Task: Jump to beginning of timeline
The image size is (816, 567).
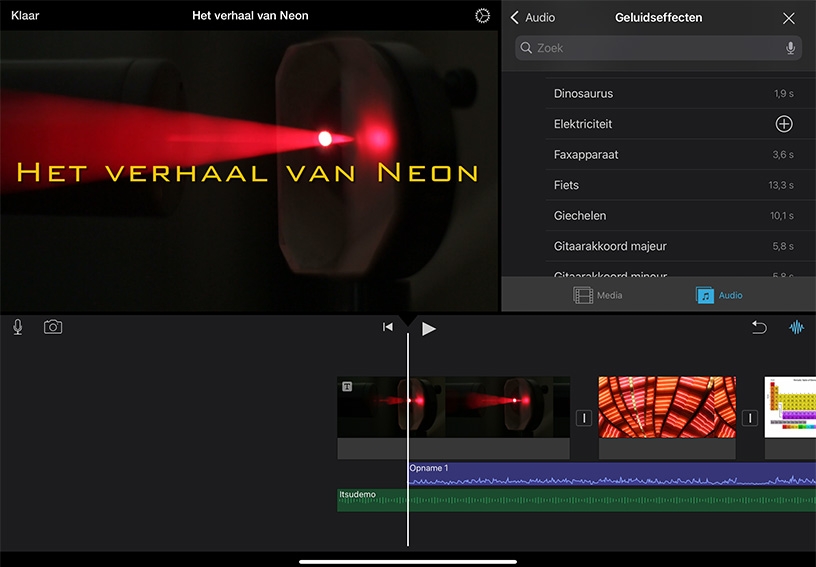Action: click(388, 327)
